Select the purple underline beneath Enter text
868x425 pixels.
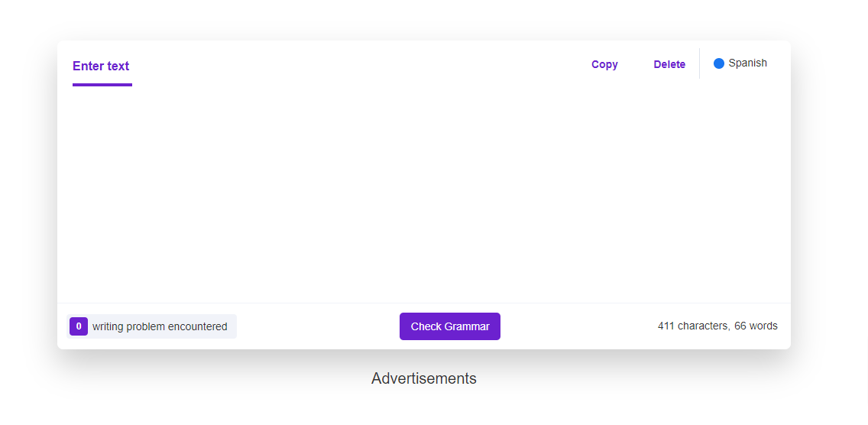(102, 85)
